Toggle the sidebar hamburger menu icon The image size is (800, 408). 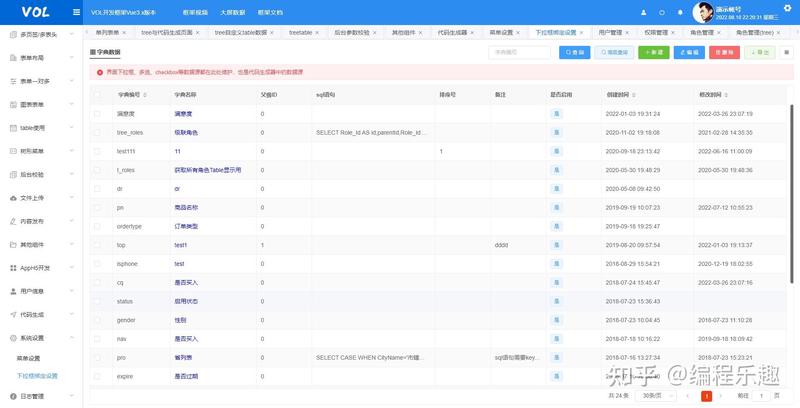point(77,12)
